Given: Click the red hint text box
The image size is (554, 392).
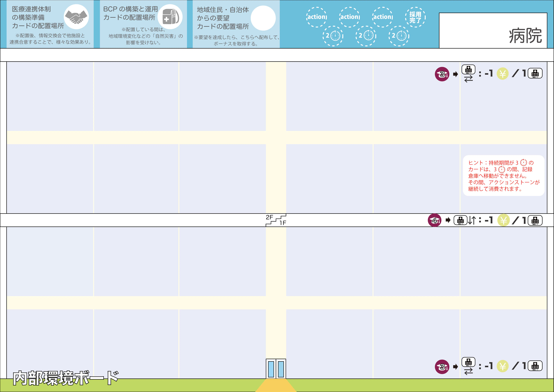Looking at the screenshot, I should 504,175.
